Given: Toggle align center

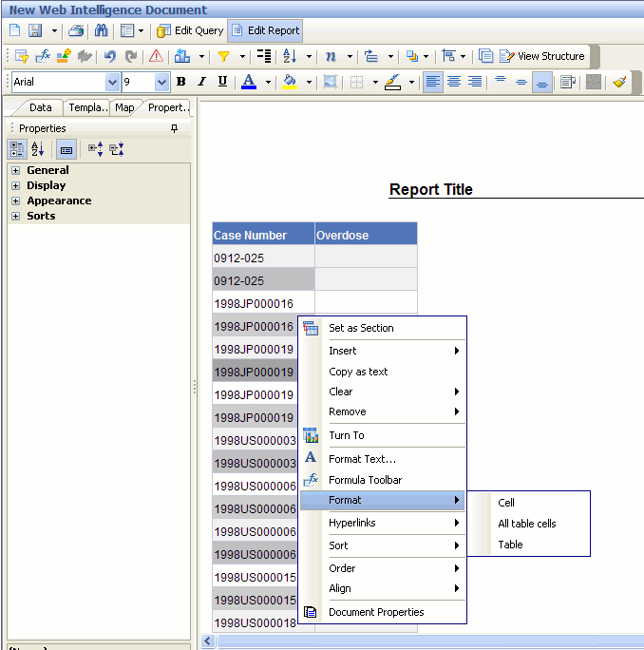Looking at the screenshot, I should tap(454, 82).
